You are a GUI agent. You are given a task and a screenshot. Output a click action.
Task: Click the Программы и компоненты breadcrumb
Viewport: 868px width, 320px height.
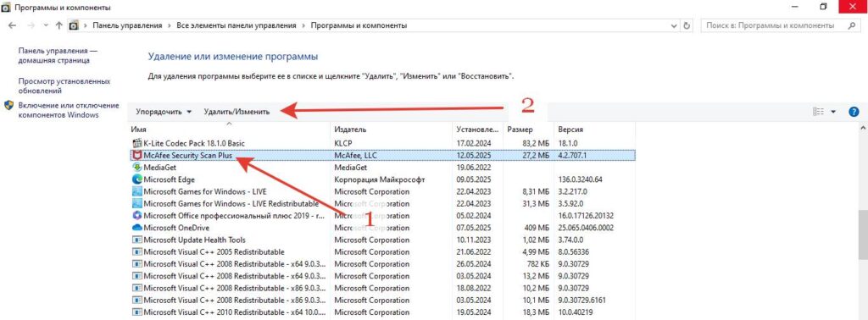[359, 25]
